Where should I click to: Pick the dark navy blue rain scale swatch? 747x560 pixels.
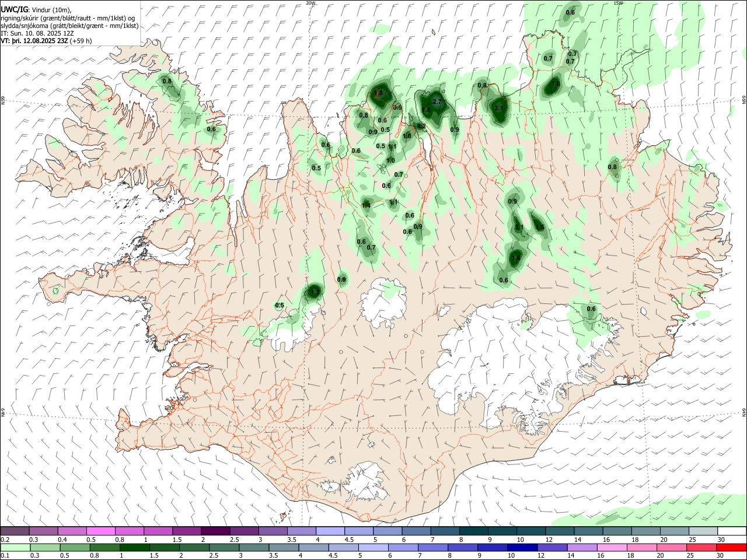(521, 547)
